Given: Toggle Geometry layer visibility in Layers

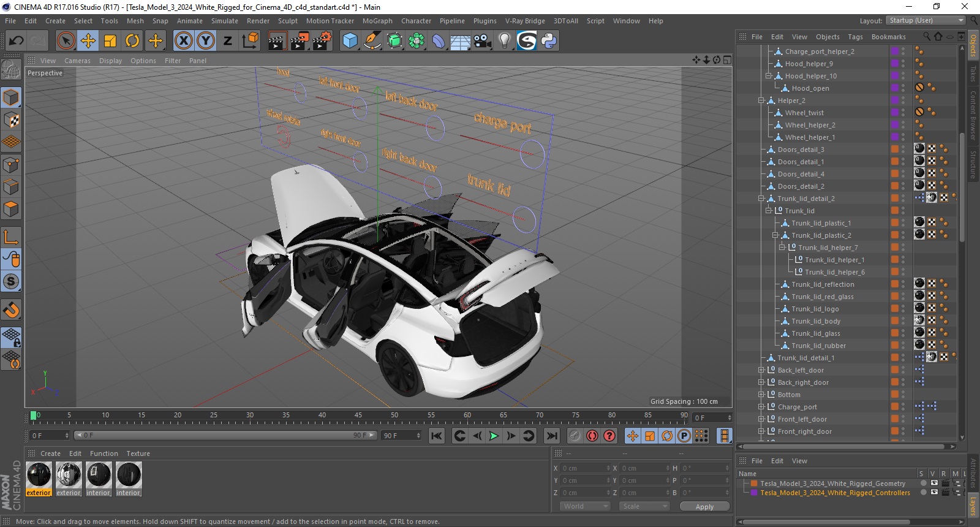Looking at the screenshot, I should pyautogui.click(x=933, y=483).
